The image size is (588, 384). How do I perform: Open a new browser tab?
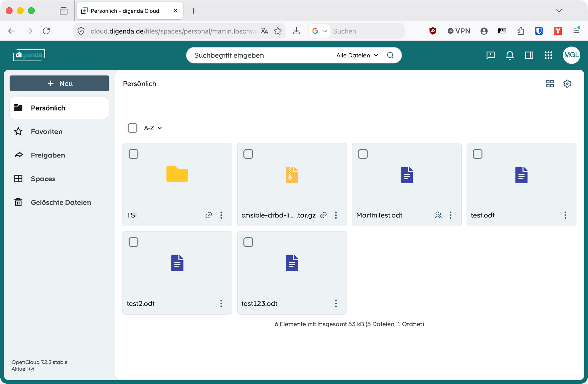193,11
